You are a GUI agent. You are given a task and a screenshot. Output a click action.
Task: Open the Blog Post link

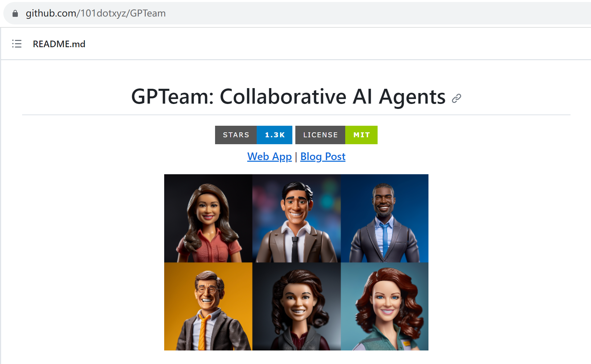click(x=323, y=156)
